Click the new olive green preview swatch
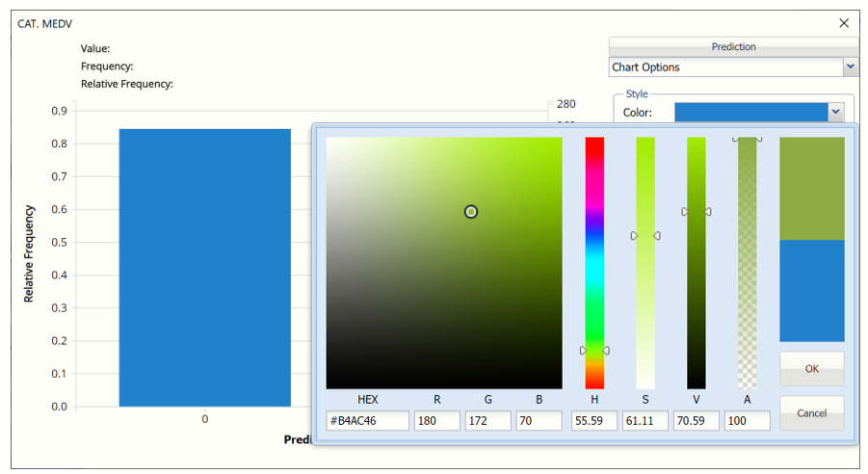 coord(811,188)
